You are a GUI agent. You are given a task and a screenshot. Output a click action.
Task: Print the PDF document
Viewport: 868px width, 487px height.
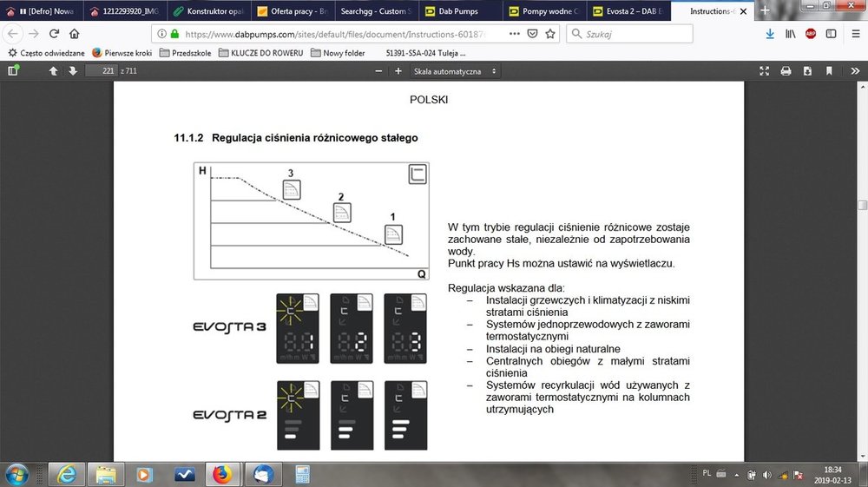pyautogui.click(x=786, y=71)
